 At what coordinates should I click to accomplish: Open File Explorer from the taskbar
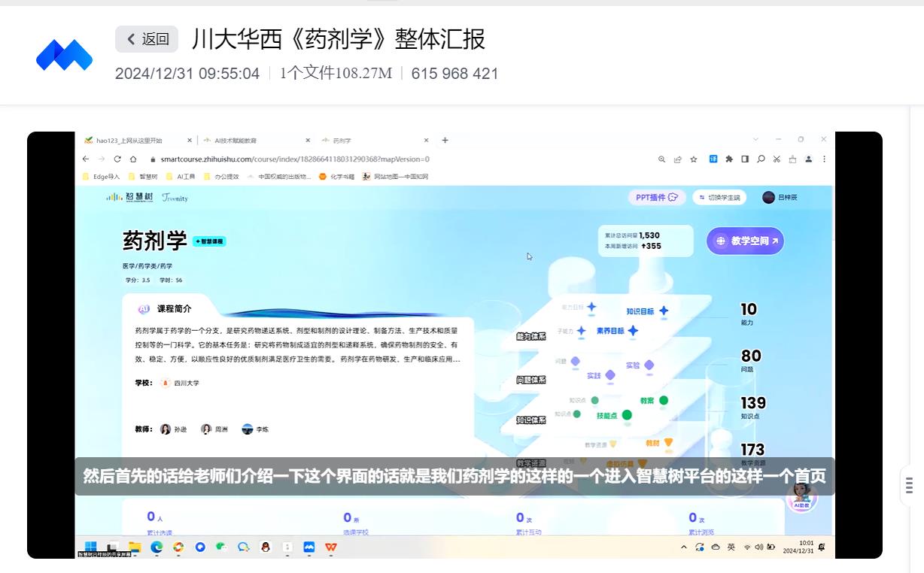click(135, 547)
